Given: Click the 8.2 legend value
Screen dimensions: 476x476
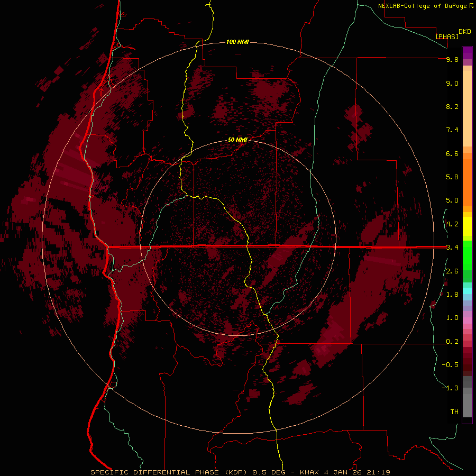Looking at the screenshot, I should (x=452, y=106).
